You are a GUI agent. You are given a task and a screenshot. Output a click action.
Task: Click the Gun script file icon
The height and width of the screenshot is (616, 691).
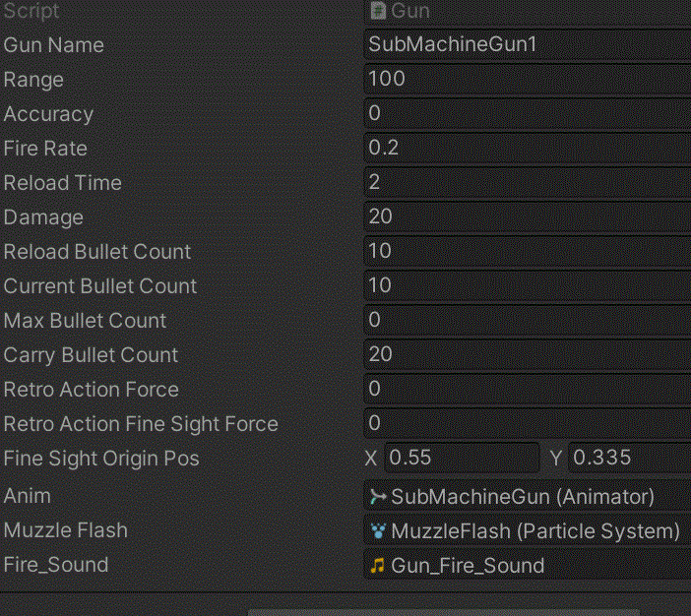378,11
